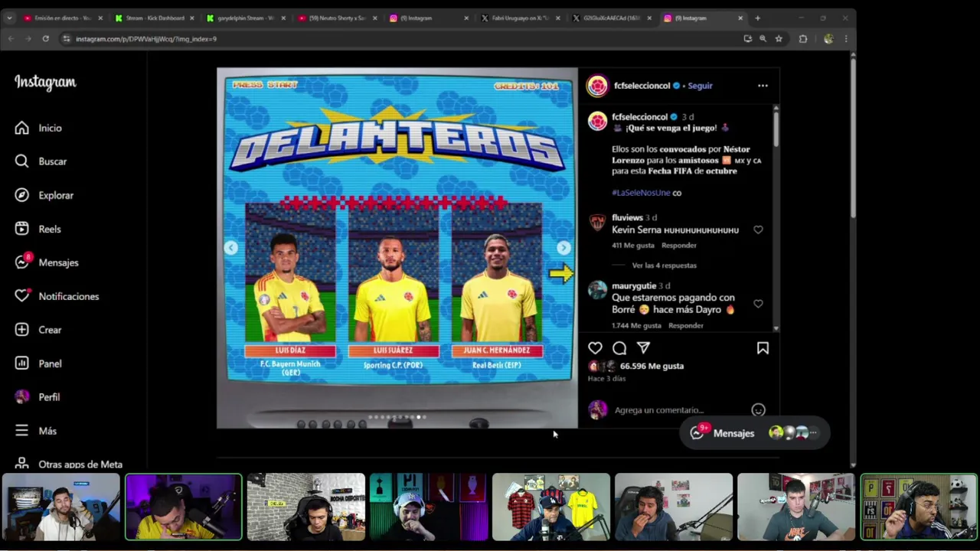980x551 pixels.
Task: Open Perfil avatar in sidebar
Action: click(38, 397)
